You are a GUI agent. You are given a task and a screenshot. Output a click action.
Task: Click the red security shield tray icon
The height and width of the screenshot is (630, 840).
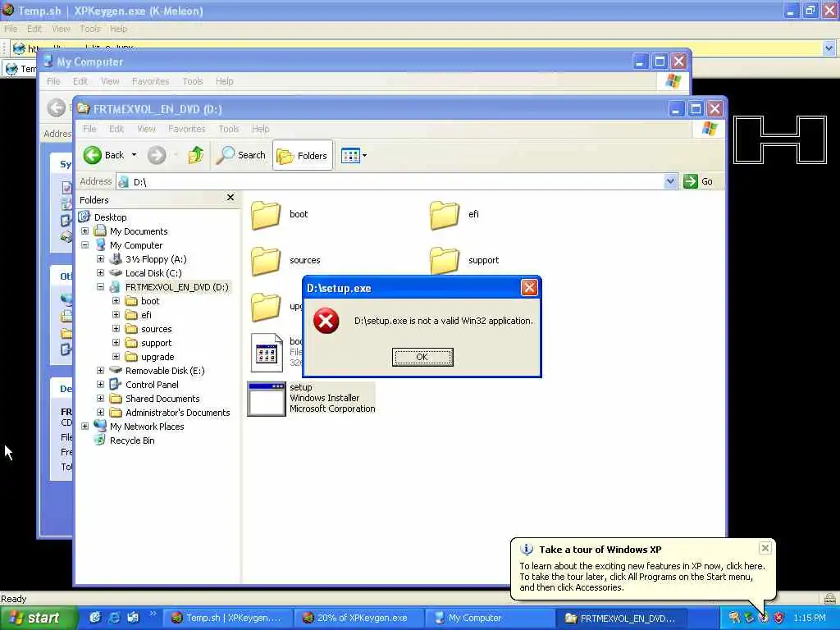(778, 618)
